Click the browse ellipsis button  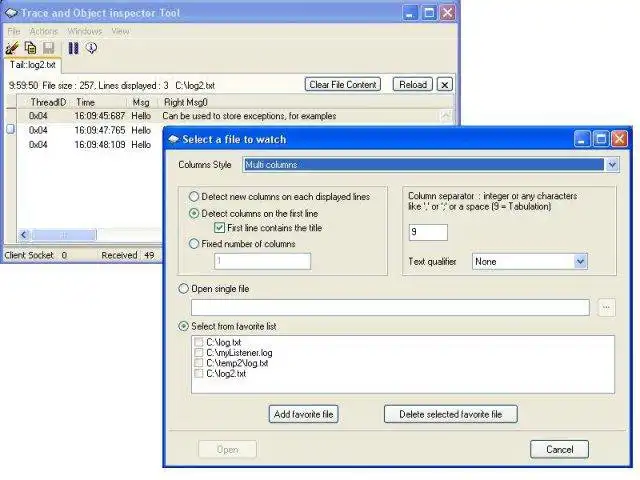pos(606,307)
